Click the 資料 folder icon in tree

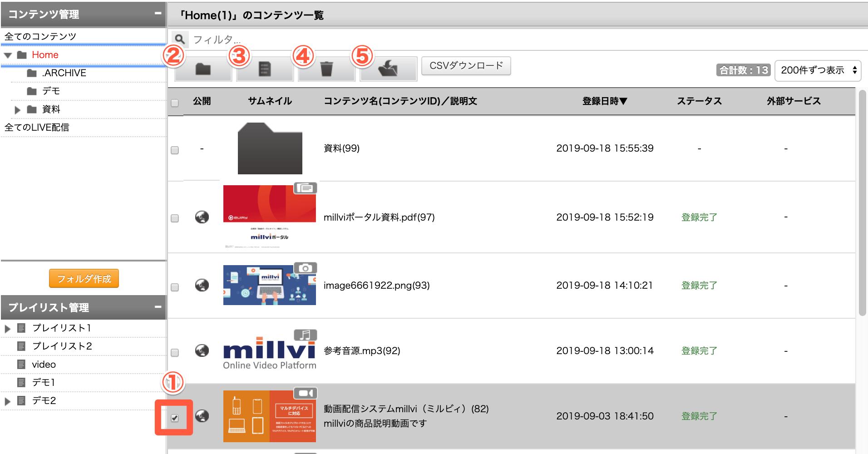pos(32,109)
